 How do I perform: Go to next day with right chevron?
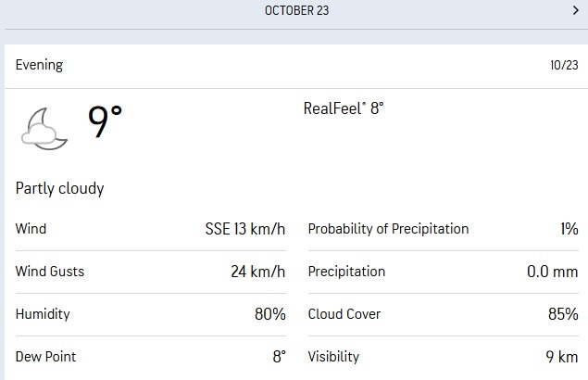(x=575, y=11)
